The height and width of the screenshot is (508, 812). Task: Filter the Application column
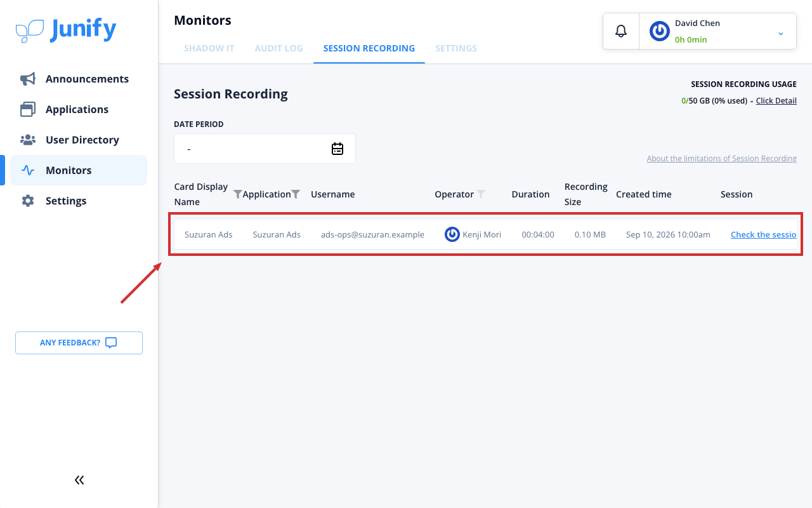tap(296, 194)
